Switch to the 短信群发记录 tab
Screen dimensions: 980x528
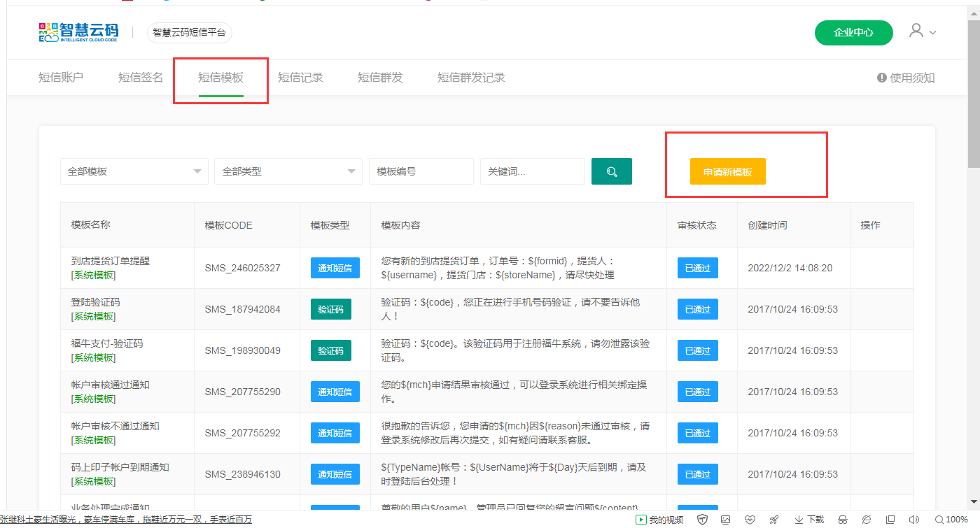pyautogui.click(x=471, y=78)
